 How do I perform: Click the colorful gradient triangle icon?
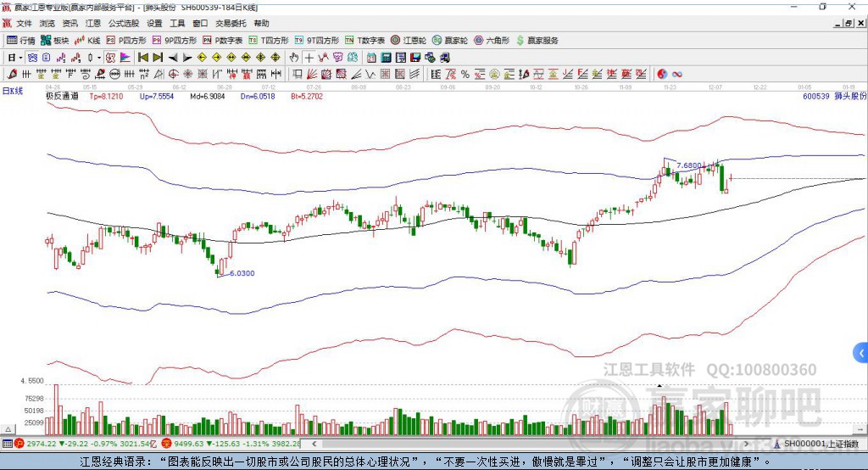125,58
